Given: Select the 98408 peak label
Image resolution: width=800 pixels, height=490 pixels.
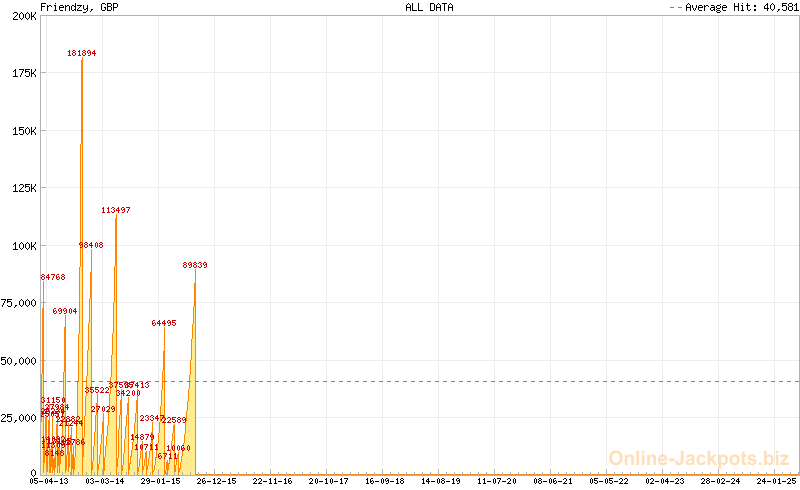Looking at the screenshot, I should tap(91, 245).
